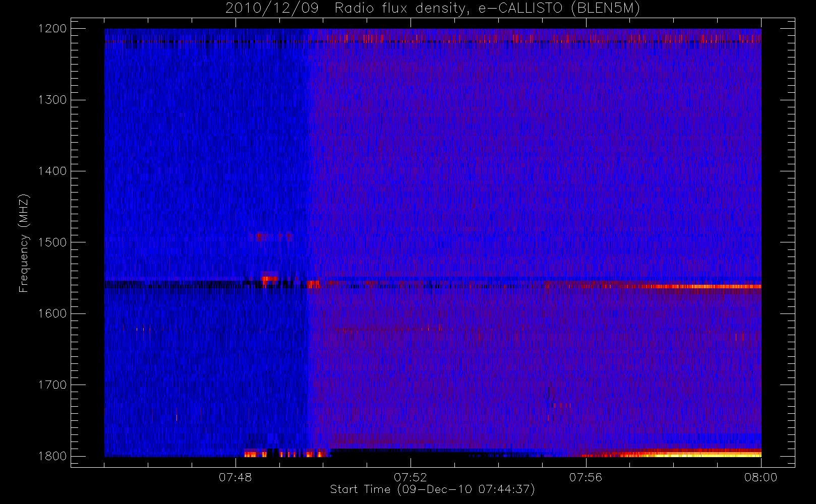Screen dimensions: 816x504
Task: Click the 07:48 time tick label
Action: point(235,477)
